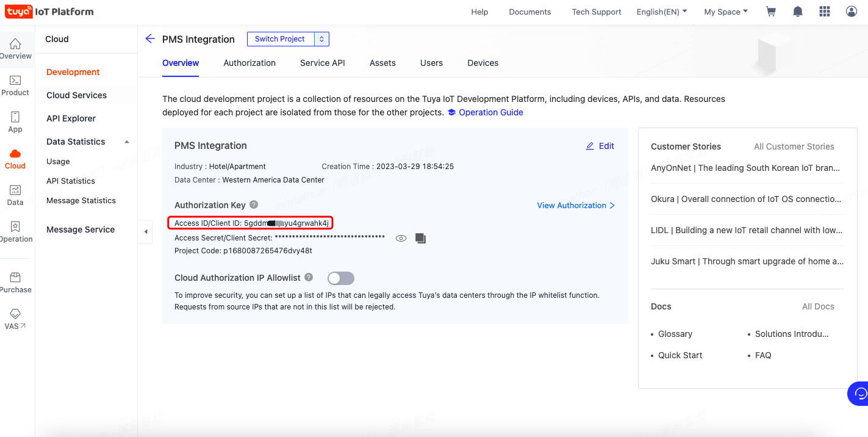Open Purchase section in left rail

click(15, 283)
